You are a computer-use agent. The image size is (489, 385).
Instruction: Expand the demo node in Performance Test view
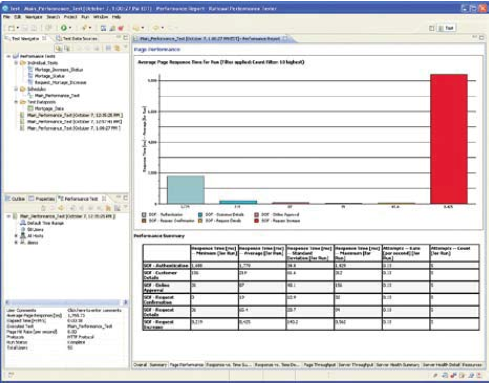coord(16,242)
